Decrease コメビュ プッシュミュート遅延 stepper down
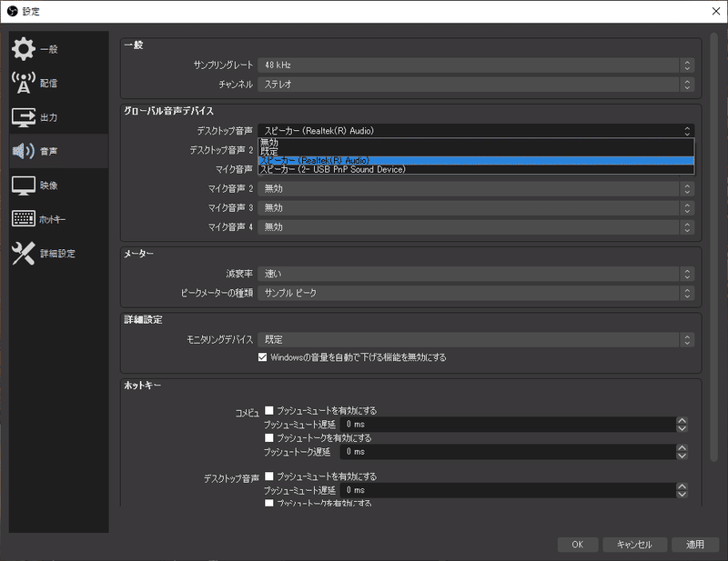Viewport: 728px width, 561px height. pyautogui.click(x=682, y=428)
